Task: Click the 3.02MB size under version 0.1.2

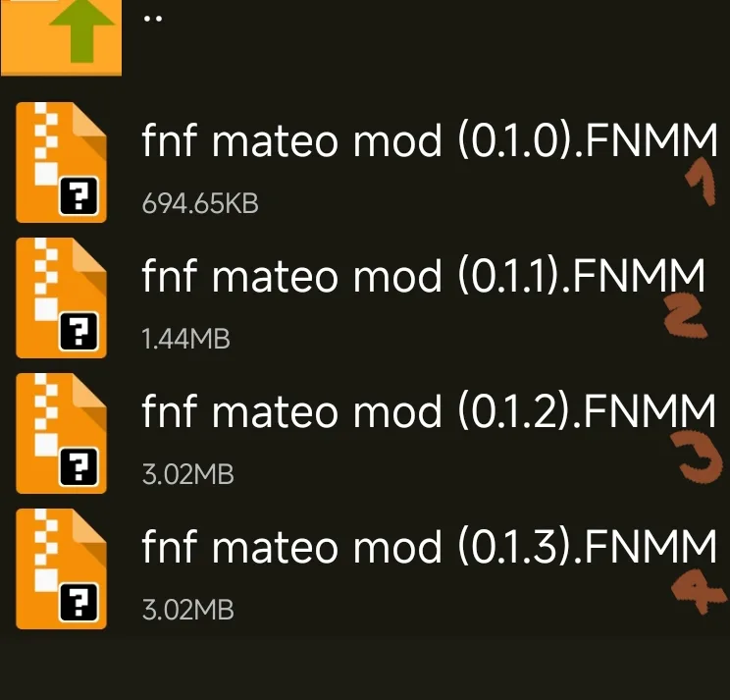Action: [187, 474]
